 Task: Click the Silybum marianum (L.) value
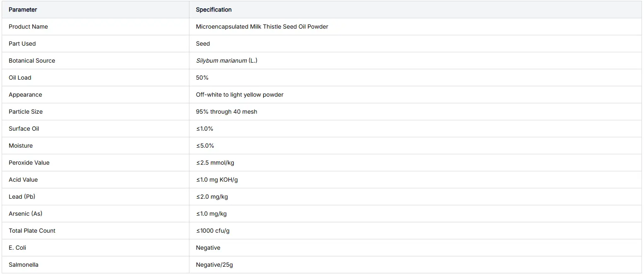(227, 61)
